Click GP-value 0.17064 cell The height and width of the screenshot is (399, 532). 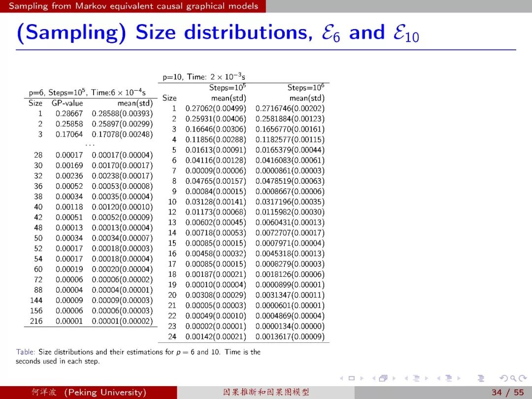(69, 134)
